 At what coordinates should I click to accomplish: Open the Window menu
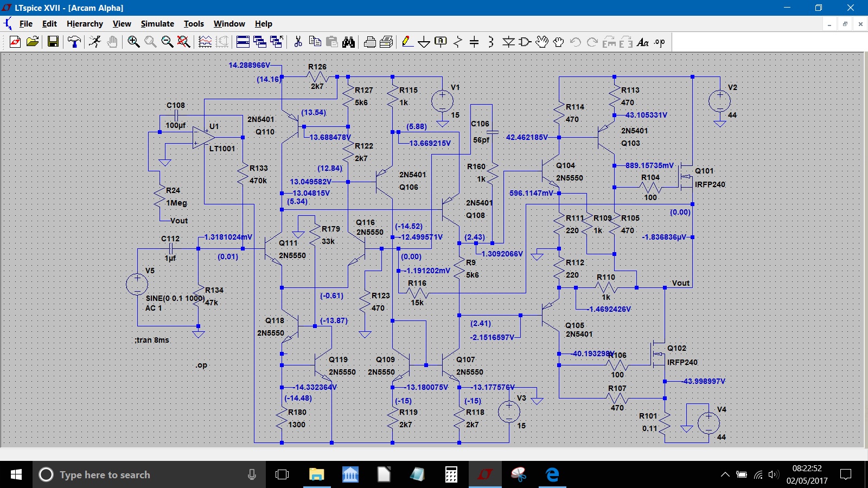(x=229, y=24)
